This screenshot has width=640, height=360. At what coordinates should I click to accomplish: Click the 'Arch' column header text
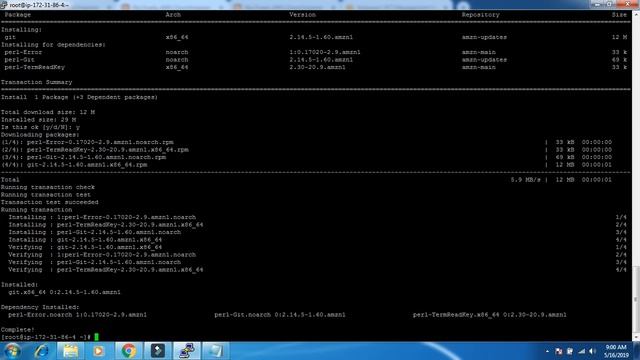[x=173, y=15]
